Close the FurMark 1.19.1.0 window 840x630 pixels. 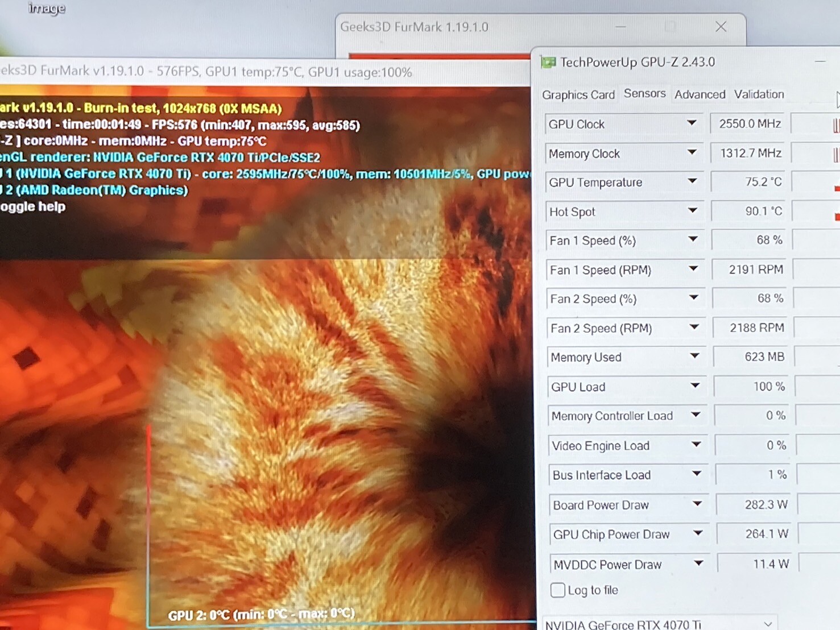pyautogui.click(x=721, y=27)
